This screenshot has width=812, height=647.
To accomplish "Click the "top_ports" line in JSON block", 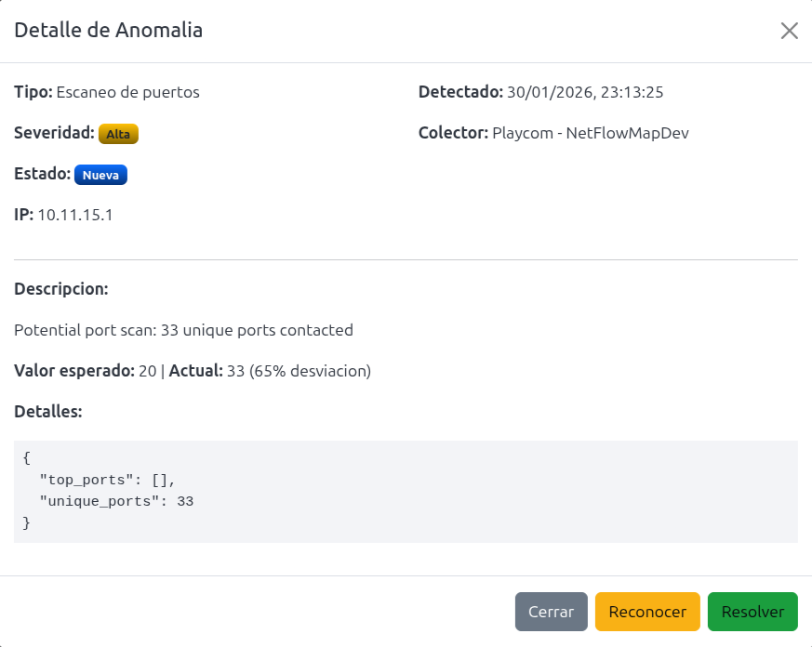I will click(107, 480).
